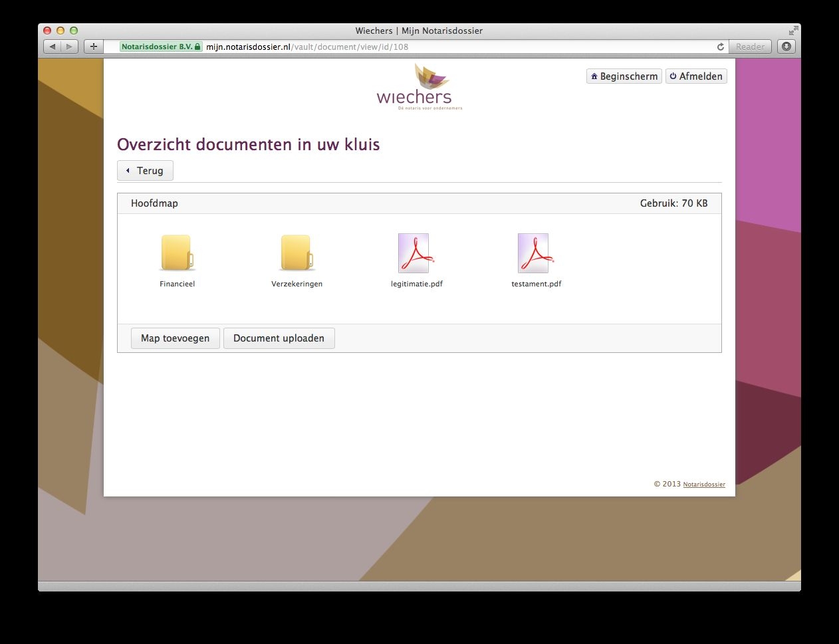839x644 pixels.
Task: Open the Notarisdossier footer link
Action: click(704, 484)
